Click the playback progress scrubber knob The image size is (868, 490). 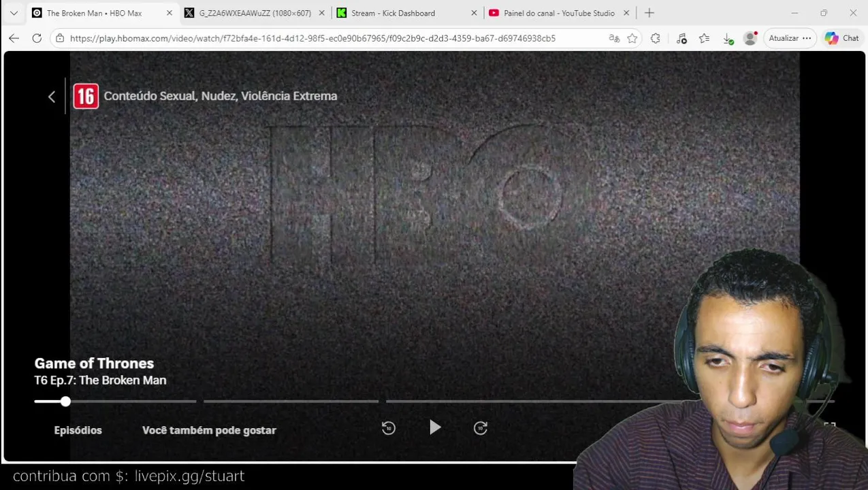(65, 402)
